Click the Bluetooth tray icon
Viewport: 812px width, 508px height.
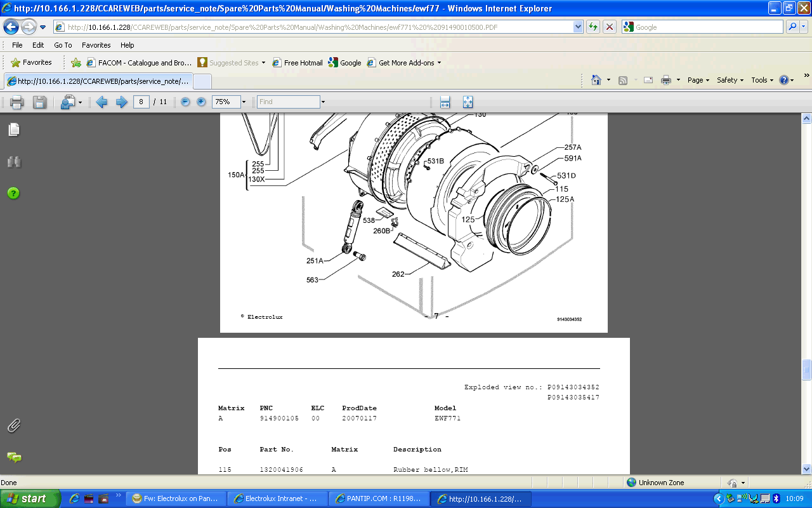pos(775,498)
